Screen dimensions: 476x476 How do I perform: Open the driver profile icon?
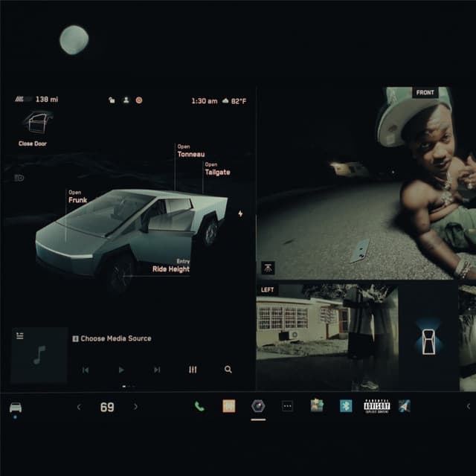(126, 100)
